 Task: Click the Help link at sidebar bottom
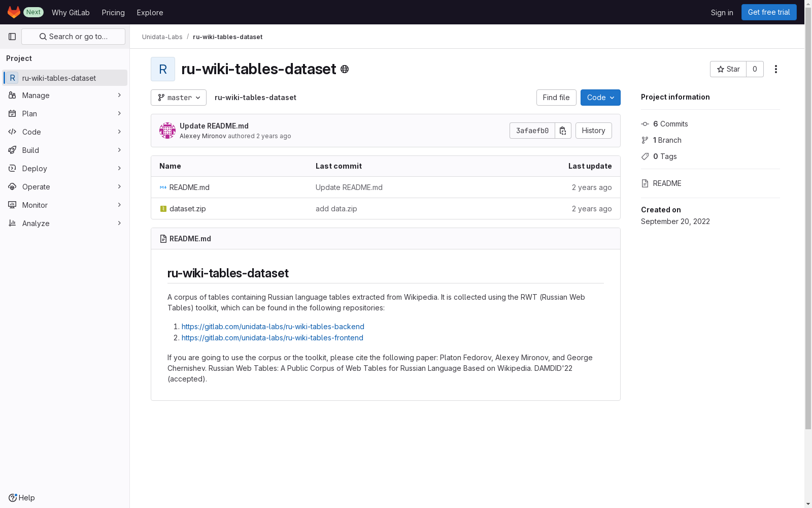coord(22,498)
